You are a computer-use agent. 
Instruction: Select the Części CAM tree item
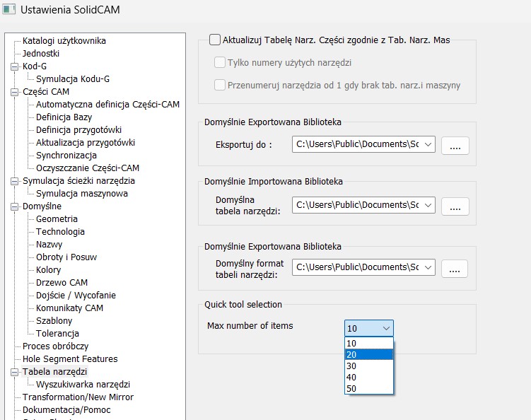coord(46,91)
